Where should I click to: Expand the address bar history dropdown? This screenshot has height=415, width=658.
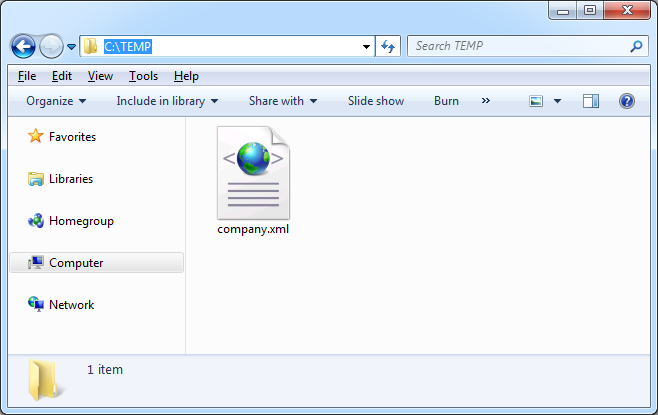tap(366, 47)
